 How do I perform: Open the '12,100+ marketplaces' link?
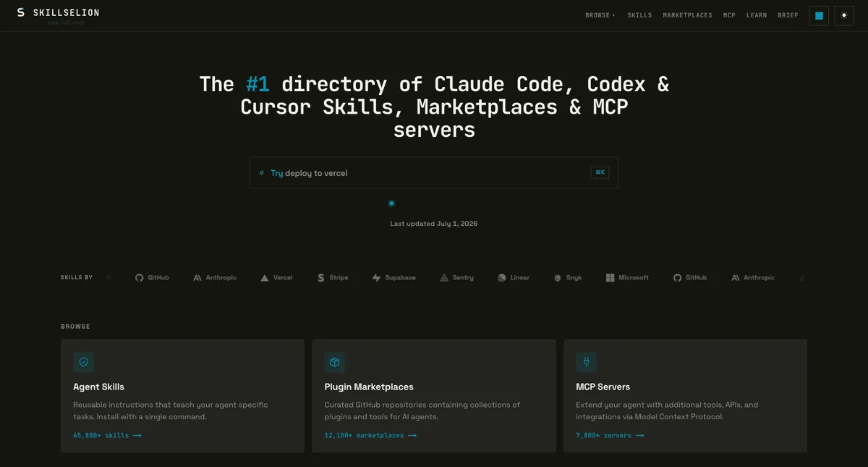tap(370, 435)
